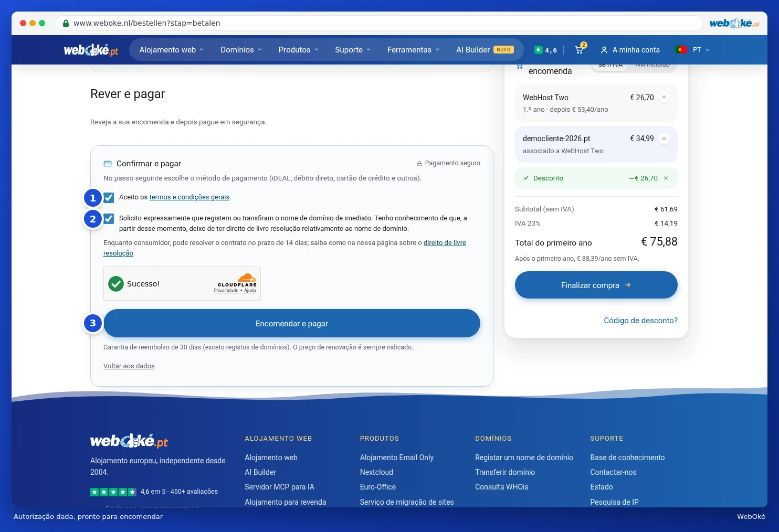Open the PT language selector
779x532 pixels.
[701, 50]
